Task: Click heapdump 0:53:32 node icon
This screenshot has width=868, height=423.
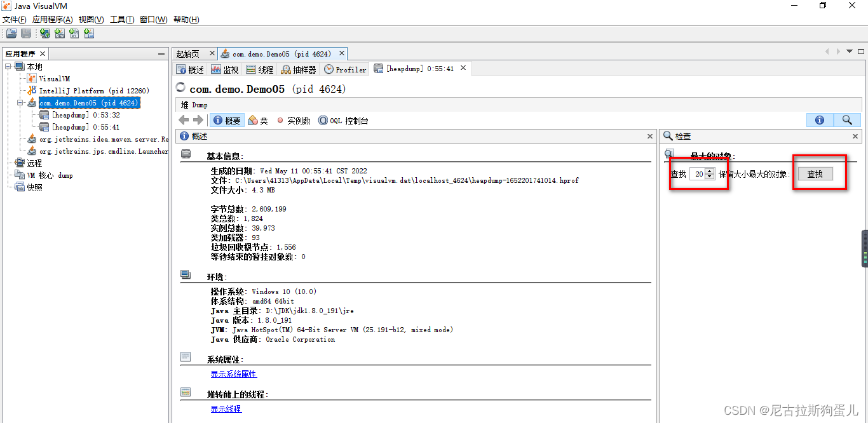Action: [x=44, y=115]
